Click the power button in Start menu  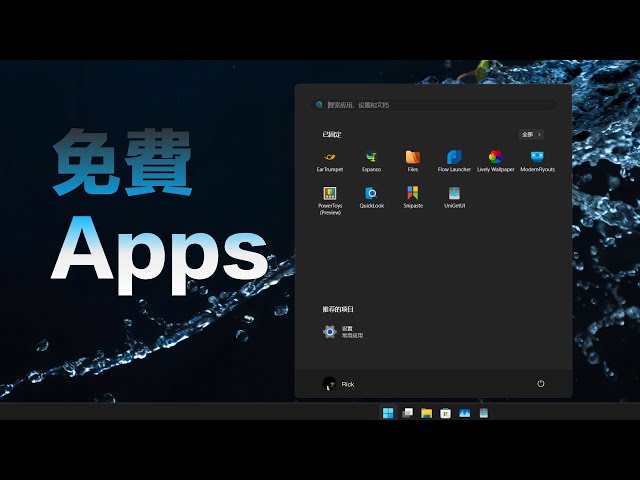pyautogui.click(x=540, y=384)
